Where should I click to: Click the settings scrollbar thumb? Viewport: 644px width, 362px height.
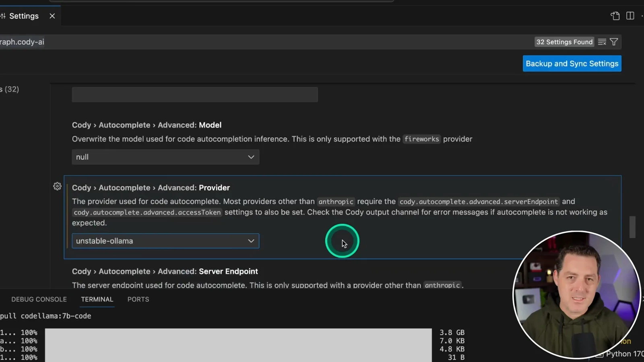(x=632, y=227)
